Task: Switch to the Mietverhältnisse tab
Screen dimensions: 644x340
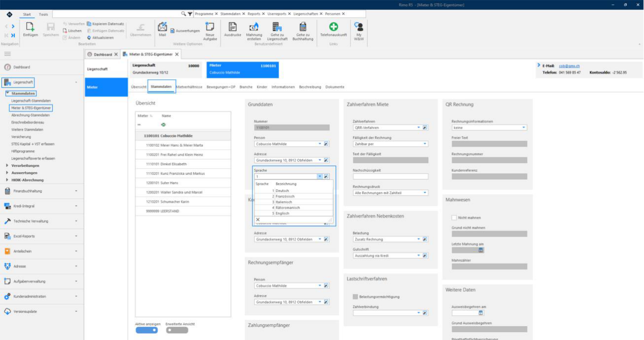Action: coord(189,87)
